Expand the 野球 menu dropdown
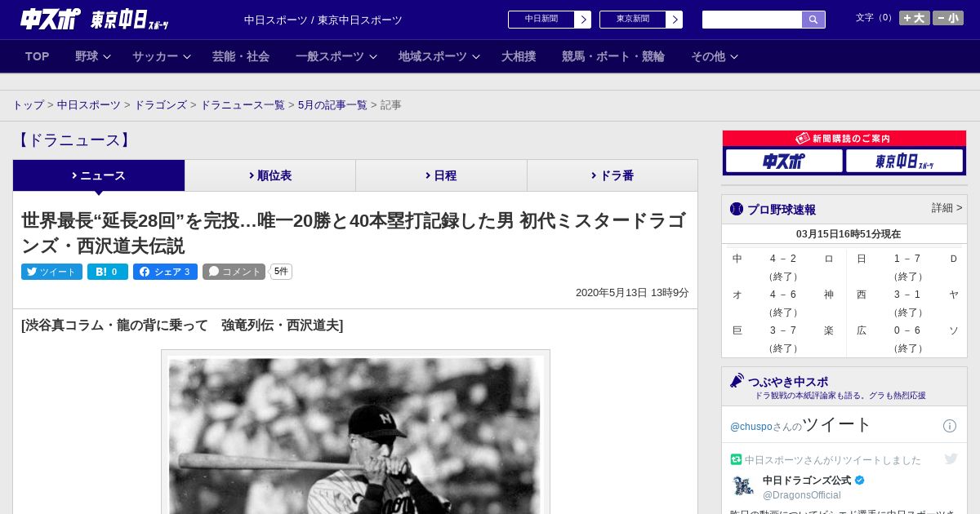 click(x=93, y=56)
